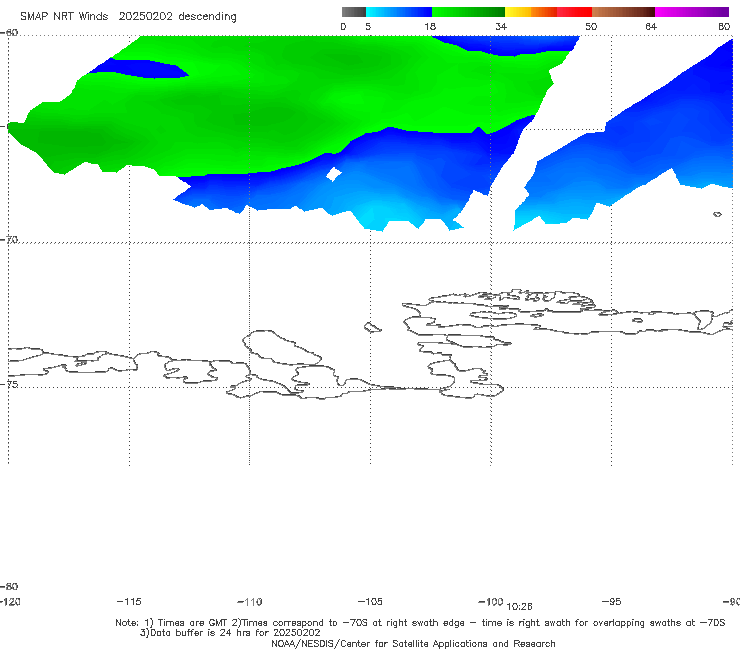The width and height of the screenshot is (740, 650).
Task: Click the color bar label '18'
Action: [430, 26]
